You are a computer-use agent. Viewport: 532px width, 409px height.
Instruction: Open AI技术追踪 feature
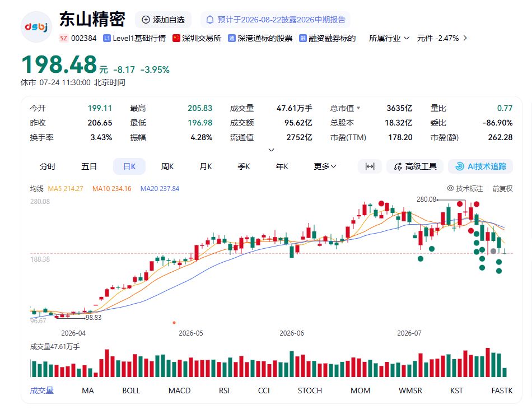point(480,166)
